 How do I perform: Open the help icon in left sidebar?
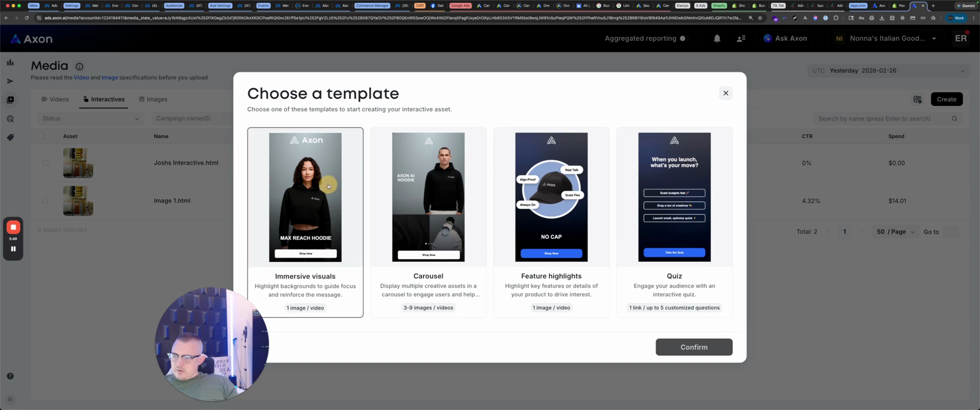pyautogui.click(x=10, y=376)
